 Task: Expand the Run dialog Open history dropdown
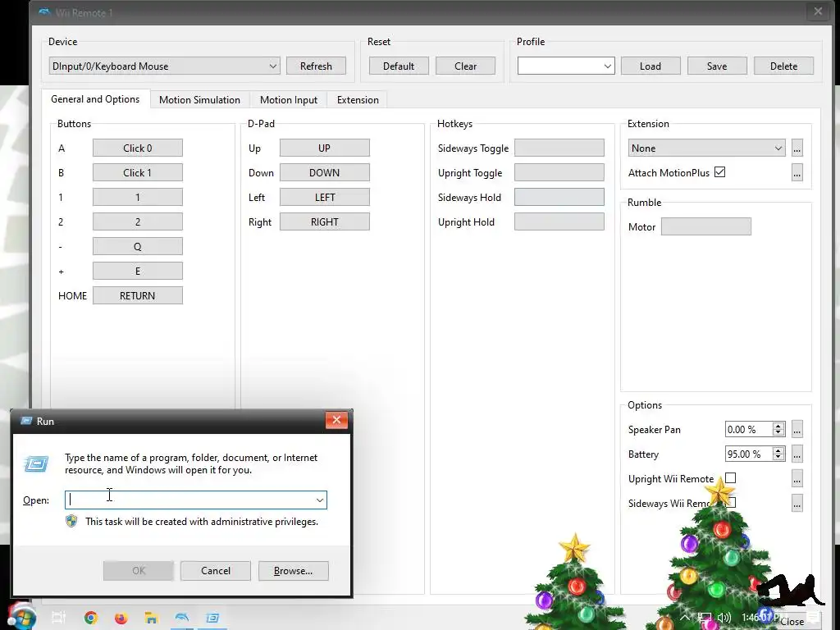click(320, 500)
